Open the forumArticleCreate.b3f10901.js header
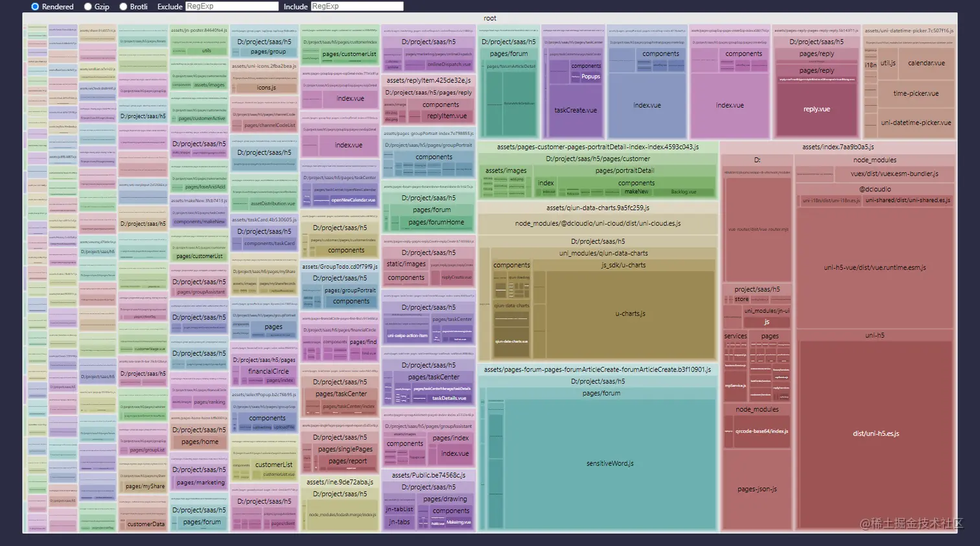This screenshot has width=980, height=546. coord(597,370)
